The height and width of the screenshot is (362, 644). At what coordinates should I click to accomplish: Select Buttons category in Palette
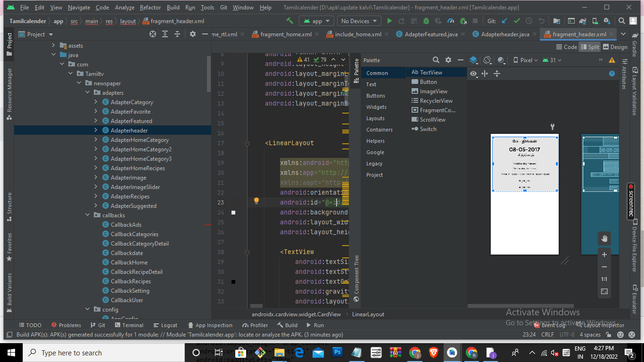coord(376,96)
